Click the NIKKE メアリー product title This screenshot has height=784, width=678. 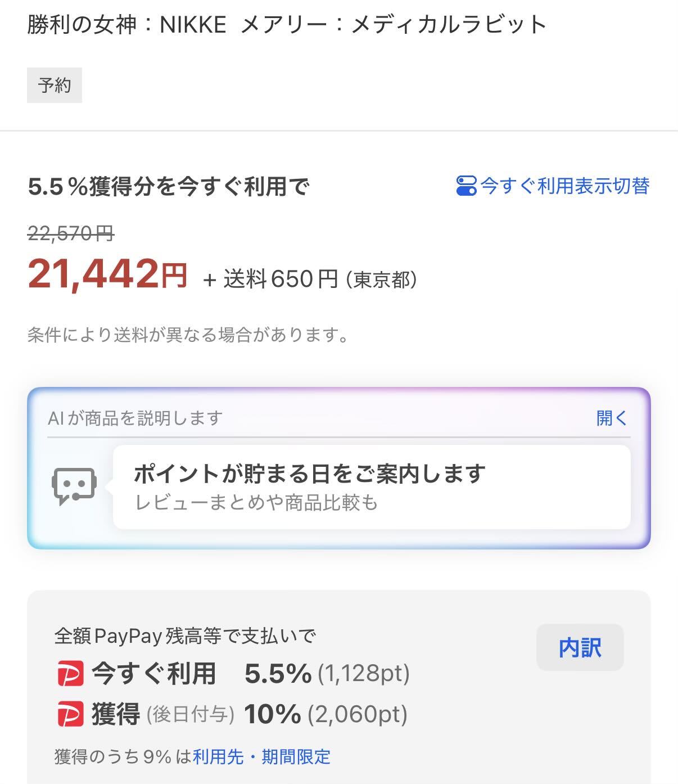point(287,25)
